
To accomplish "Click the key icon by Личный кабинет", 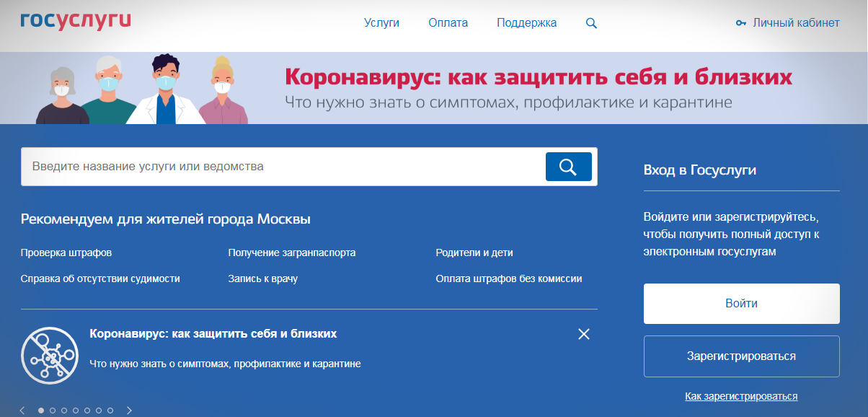I will (741, 23).
